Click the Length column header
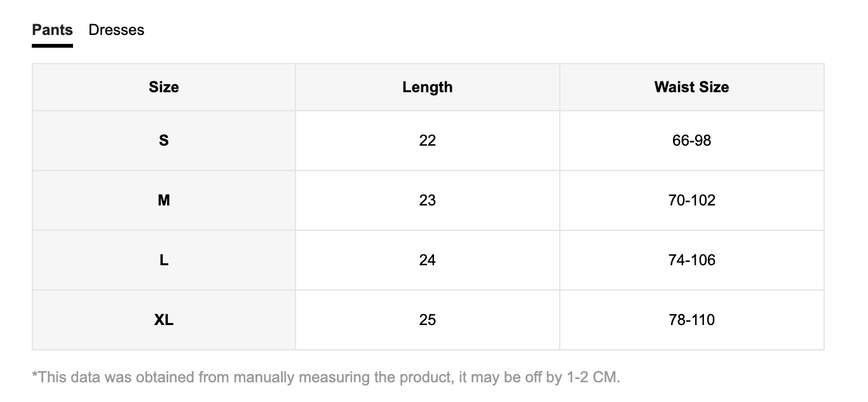 (x=427, y=87)
